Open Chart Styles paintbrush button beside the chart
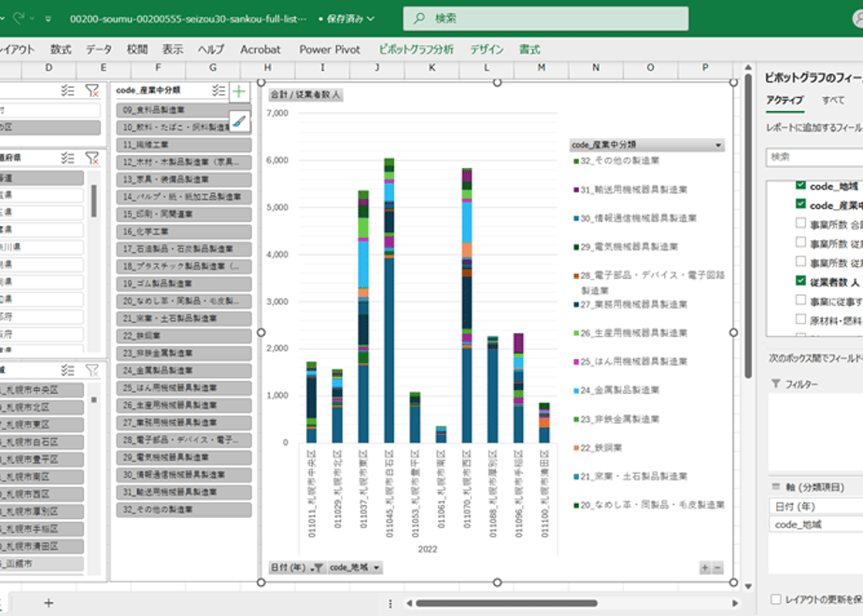 pyautogui.click(x=239, y=121)
